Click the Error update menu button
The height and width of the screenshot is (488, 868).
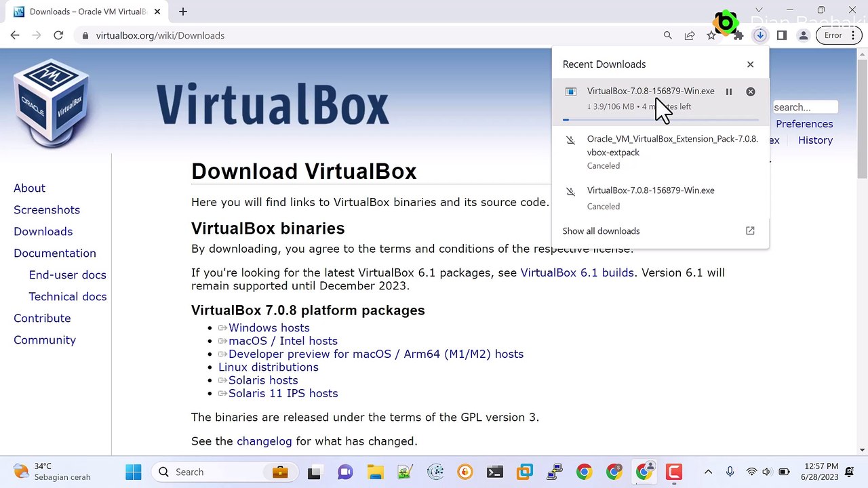coord(839,35)
